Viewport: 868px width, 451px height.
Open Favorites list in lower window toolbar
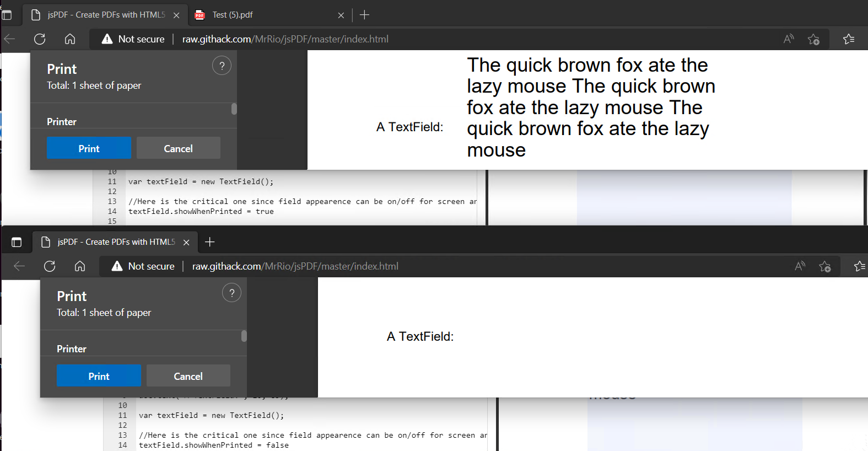point(860,266)
